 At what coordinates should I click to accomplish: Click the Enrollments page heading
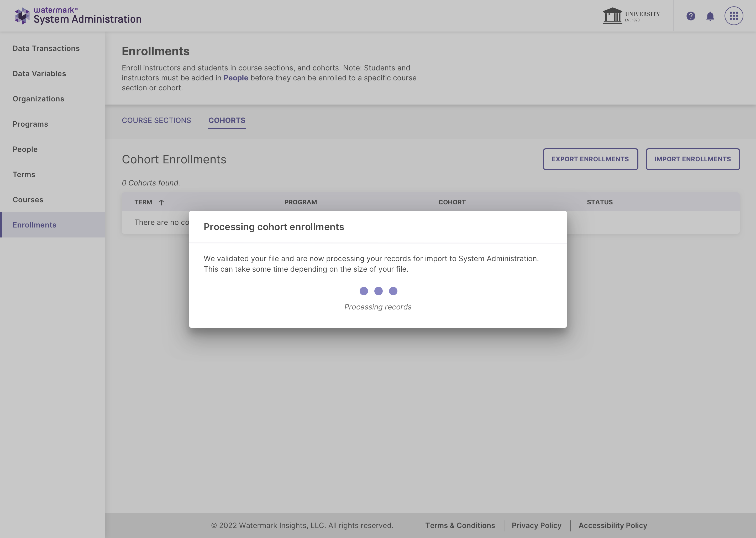click(x=156, y=51)
